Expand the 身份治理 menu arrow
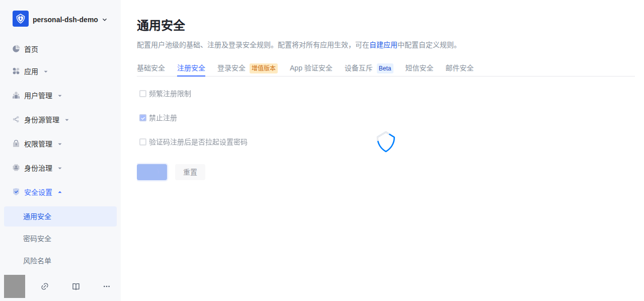The width and height of the screenshot is (644, 301). 60,168
